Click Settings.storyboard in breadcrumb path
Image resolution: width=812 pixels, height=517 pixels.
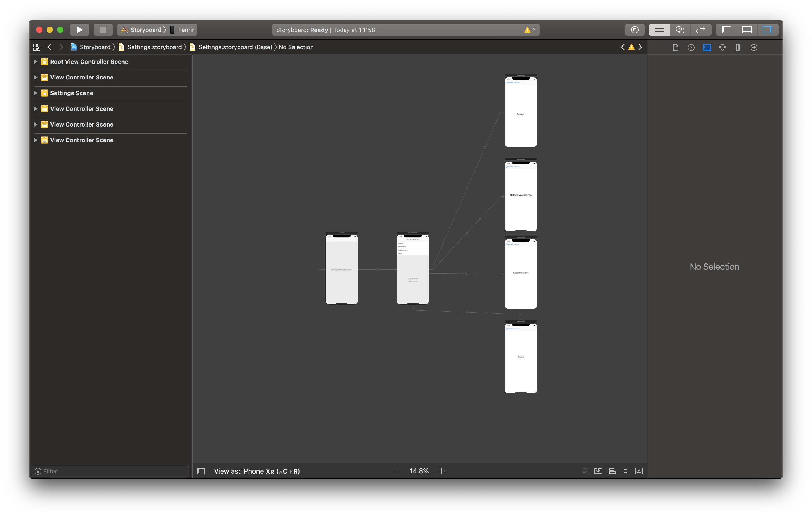coord(154,47)
